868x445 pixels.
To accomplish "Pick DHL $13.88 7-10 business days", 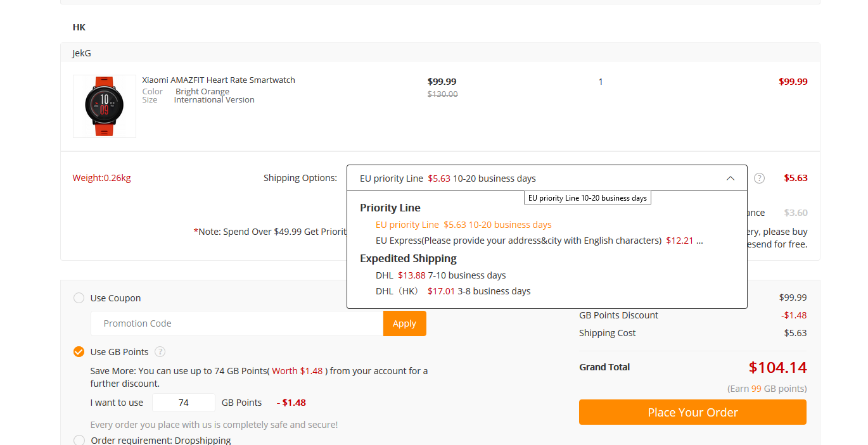I will coord(440,275).
